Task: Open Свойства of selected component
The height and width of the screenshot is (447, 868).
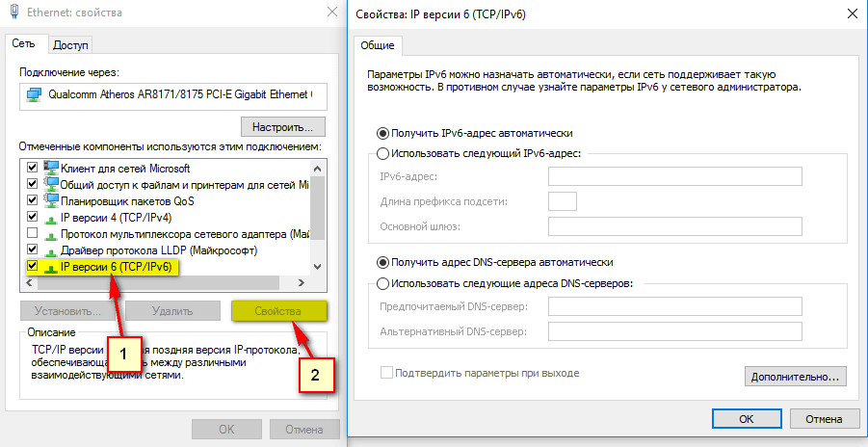Action: pos(277,311)
